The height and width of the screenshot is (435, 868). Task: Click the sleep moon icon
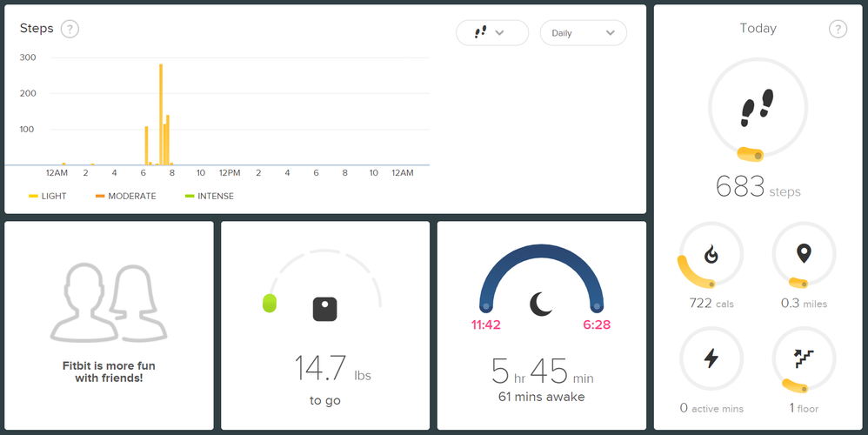coord(541,304)
